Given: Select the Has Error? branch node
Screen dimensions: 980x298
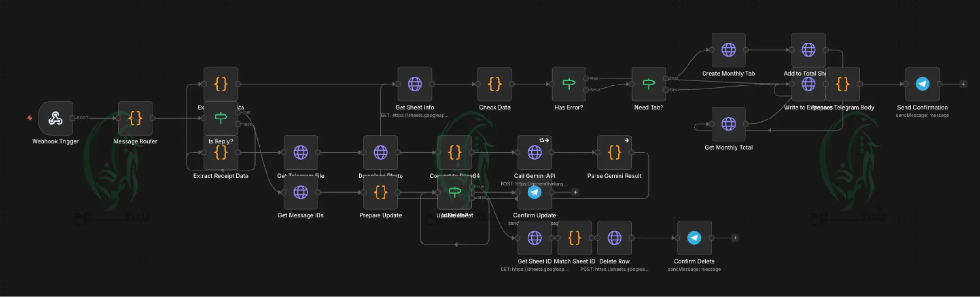Looking at the screenshot, I should pyautogui.click(x=569, y=84).
